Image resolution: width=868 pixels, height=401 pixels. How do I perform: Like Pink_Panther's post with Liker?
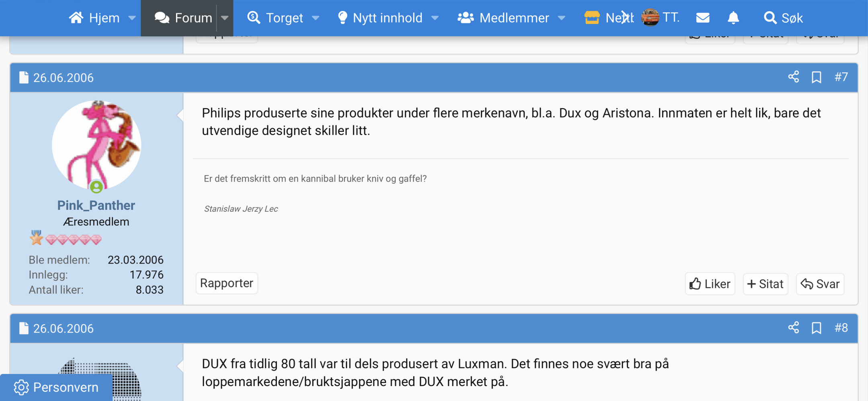coord(710,284)
